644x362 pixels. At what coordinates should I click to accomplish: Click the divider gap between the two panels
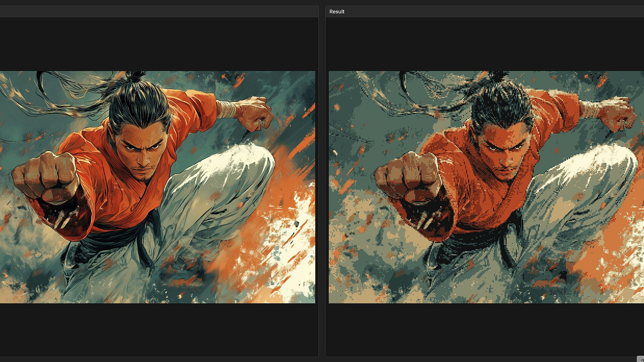click(322, 181)
